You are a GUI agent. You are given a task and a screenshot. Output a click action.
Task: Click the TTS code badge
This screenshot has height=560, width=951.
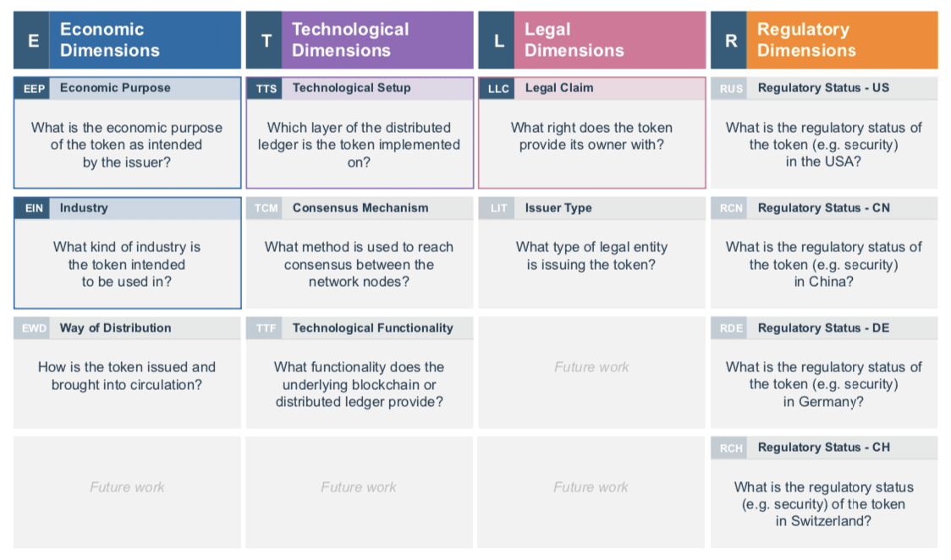coord(267,89)
